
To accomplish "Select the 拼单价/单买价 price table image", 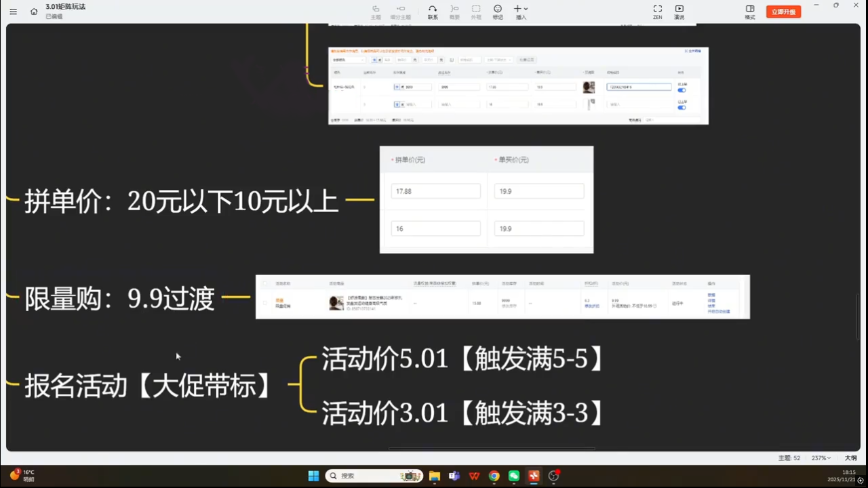I will (x=486, y=200).
